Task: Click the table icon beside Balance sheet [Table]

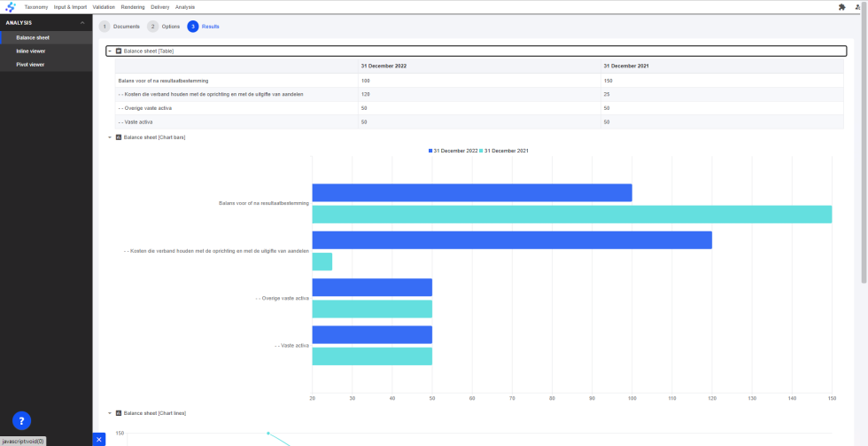Action: pyautogui.click(x=119, y=51)
